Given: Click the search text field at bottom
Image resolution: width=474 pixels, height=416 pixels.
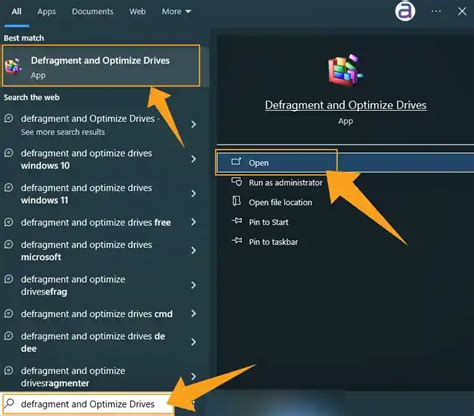Looking at the screenshot, I should 88,404.
